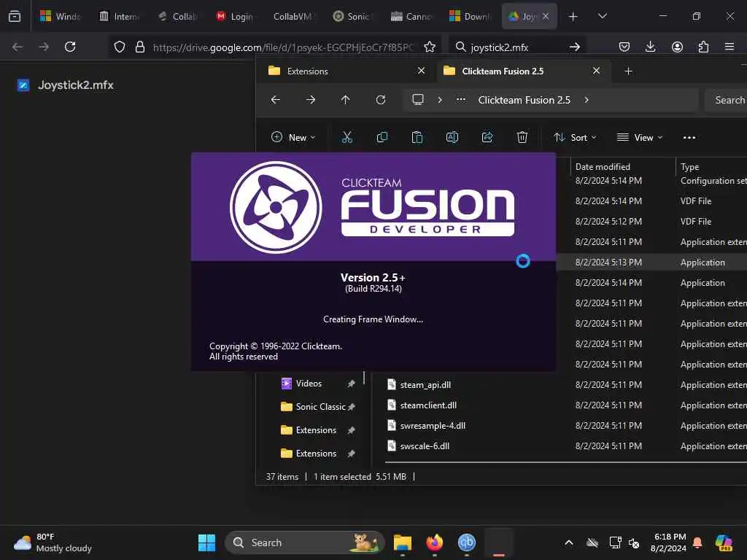The image size is (747, 560).
Task: Bookmark this page with the star icon
Action: click(x=430, y=47)
